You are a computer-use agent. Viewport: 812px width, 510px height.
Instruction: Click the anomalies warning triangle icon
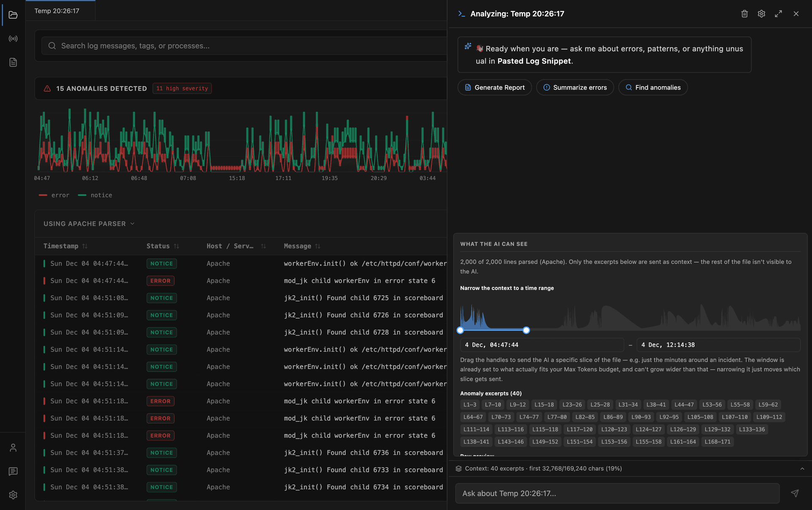[47, 88]
